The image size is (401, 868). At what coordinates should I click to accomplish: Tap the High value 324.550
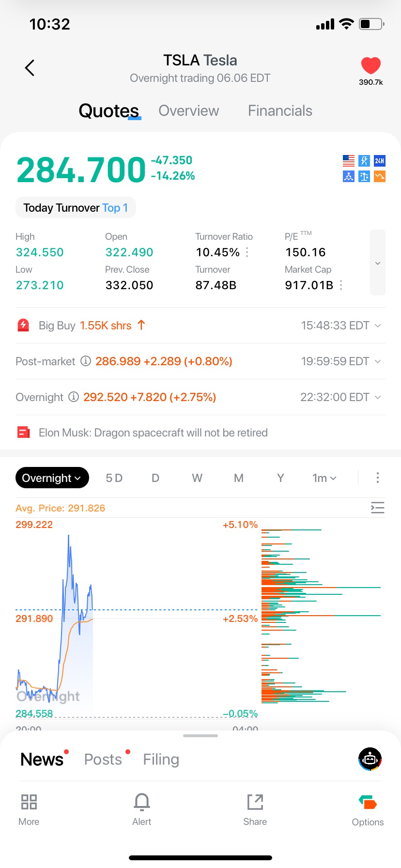point(40,252)
